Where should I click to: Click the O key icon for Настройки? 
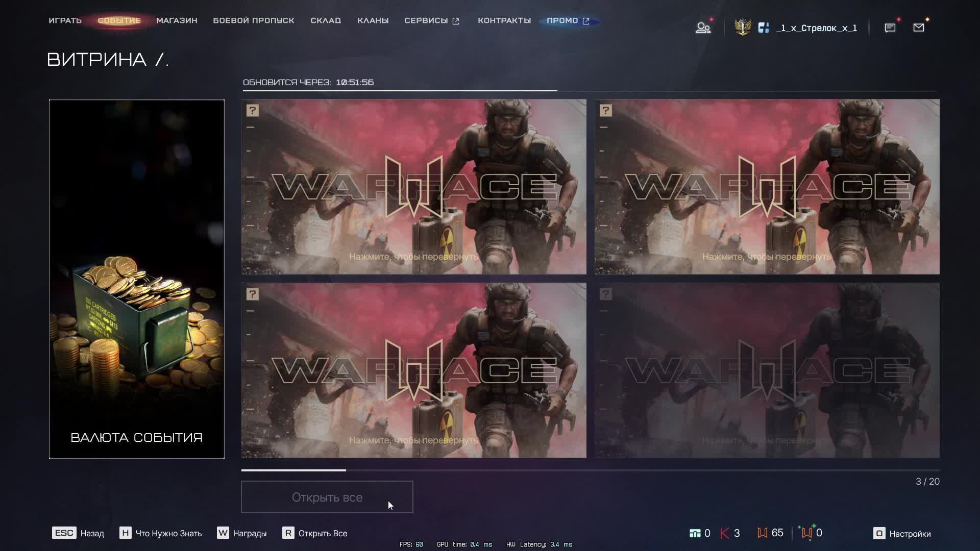(x=879, y=533)
